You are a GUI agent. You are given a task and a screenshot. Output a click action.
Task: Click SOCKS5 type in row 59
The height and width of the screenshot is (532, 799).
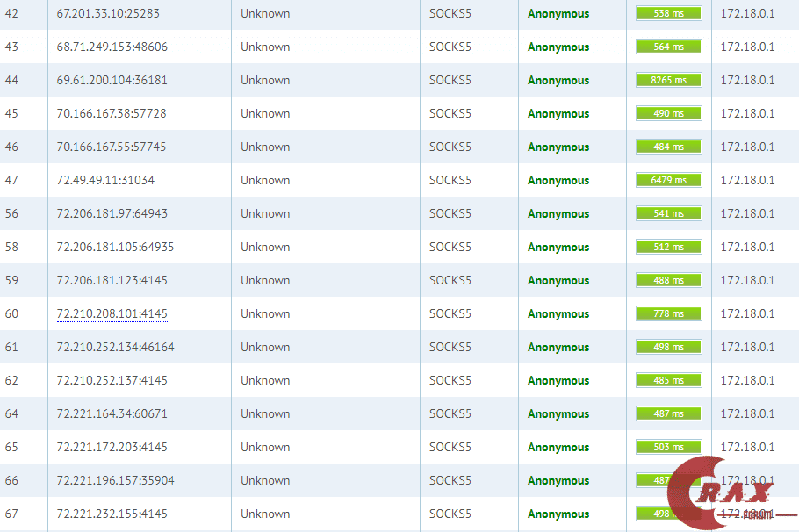pyautogui.click(x=450, y=281)
